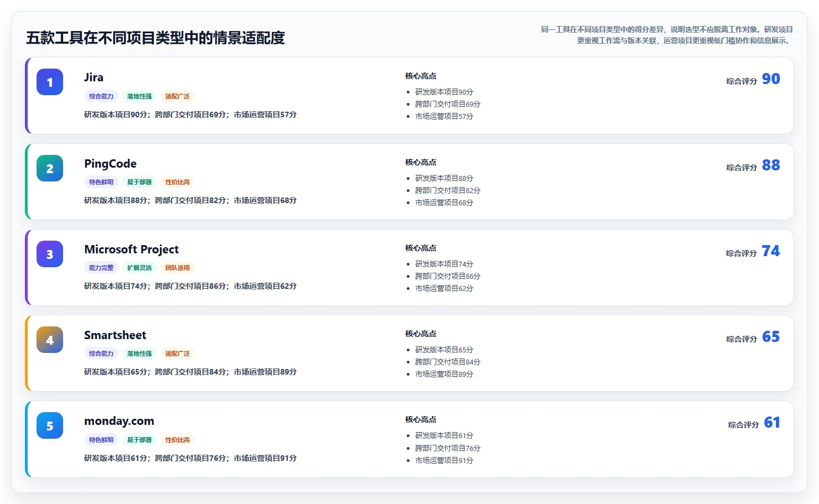The height and width of the screenshot is (504, 819).
Task: Click the bullet 跨部门交付项目82分
Action: tap(448, 190)
